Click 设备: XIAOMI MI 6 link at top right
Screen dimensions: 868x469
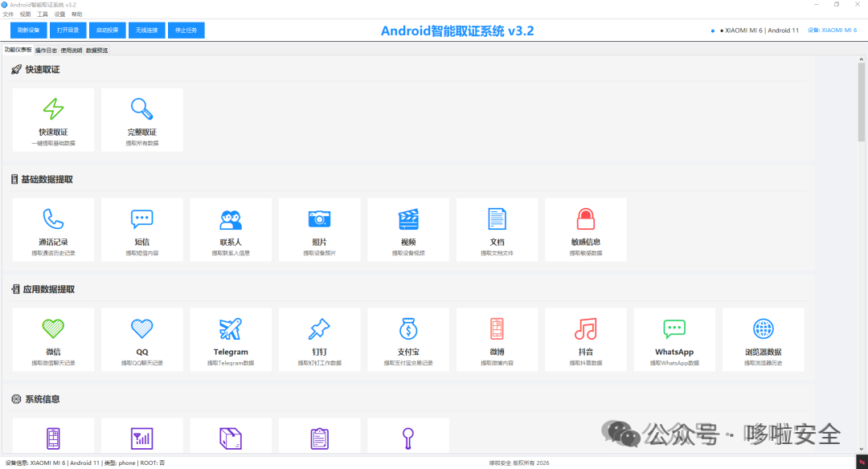point(832,31)
